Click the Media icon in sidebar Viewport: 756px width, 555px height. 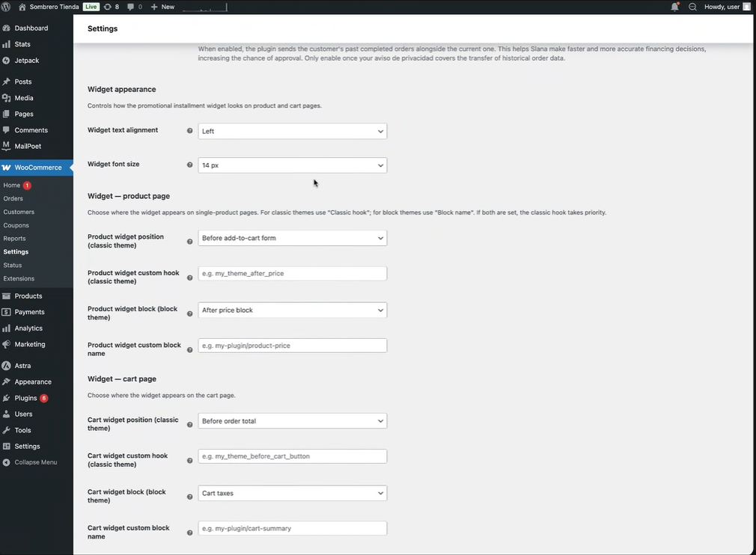tap(6, 98)
